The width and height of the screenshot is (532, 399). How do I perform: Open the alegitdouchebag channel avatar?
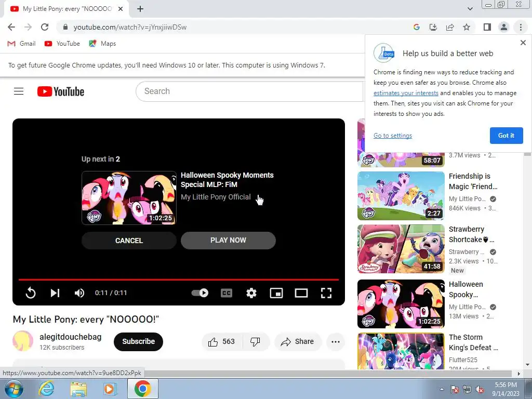click(23, 341)
